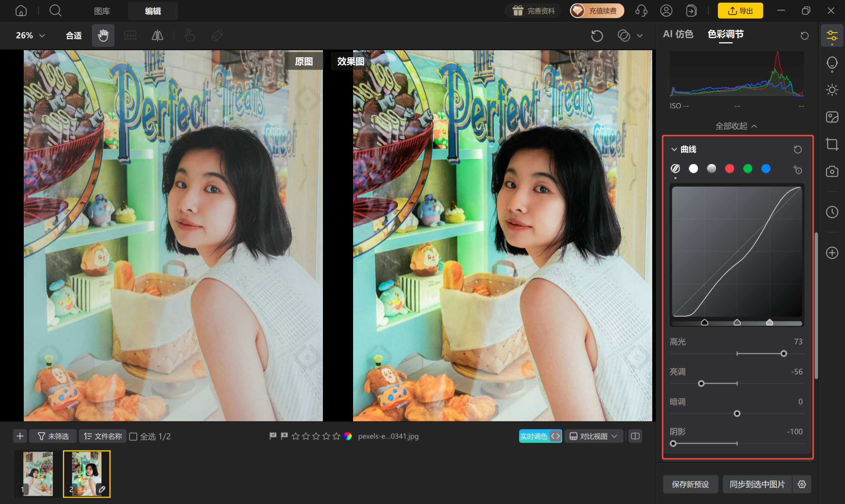
Task: Open the camera snapshot sidebar tool
Action: point(832,172)
